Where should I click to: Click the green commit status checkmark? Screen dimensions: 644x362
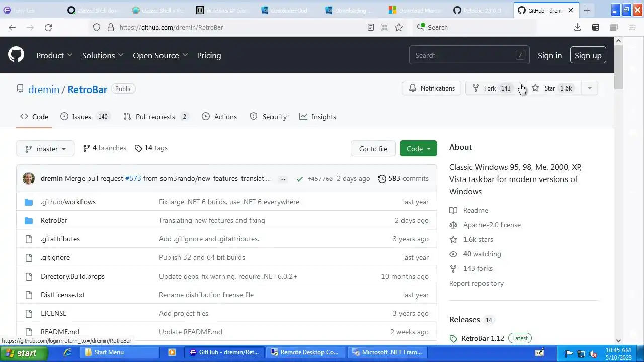click(300, 178)
